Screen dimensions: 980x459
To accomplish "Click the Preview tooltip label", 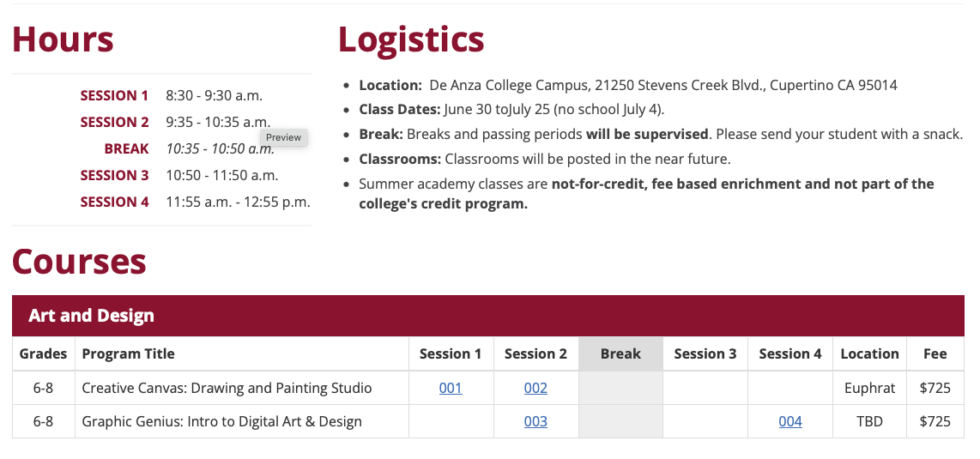I will [x=283, y=137].
